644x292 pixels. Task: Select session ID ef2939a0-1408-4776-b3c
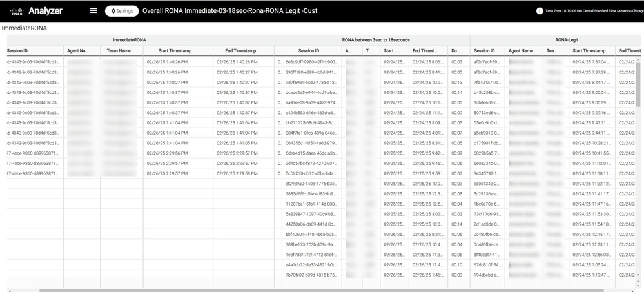311,184
